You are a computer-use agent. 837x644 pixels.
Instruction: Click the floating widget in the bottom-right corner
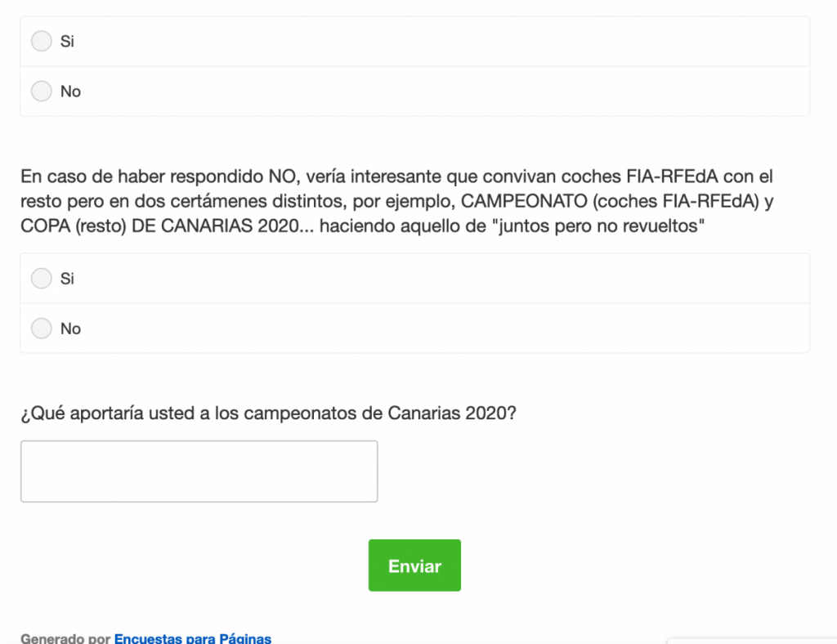[x=751, y=640]
